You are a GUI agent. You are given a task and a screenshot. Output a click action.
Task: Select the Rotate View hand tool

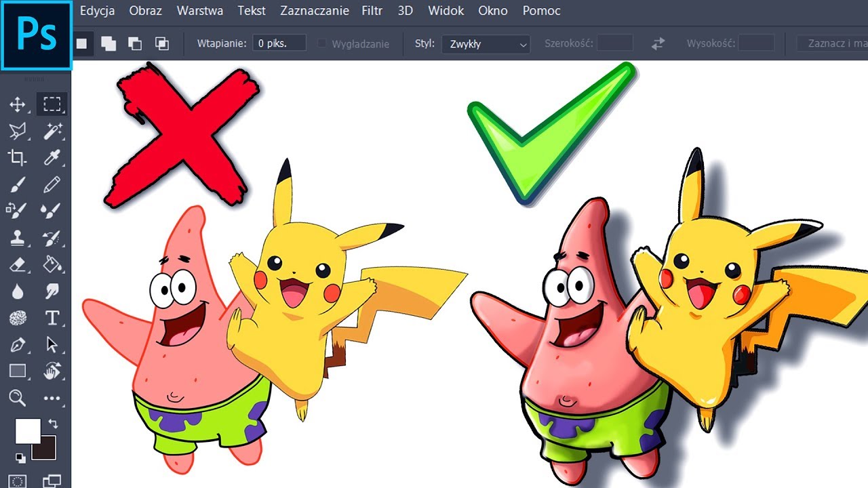click(52, 371)
